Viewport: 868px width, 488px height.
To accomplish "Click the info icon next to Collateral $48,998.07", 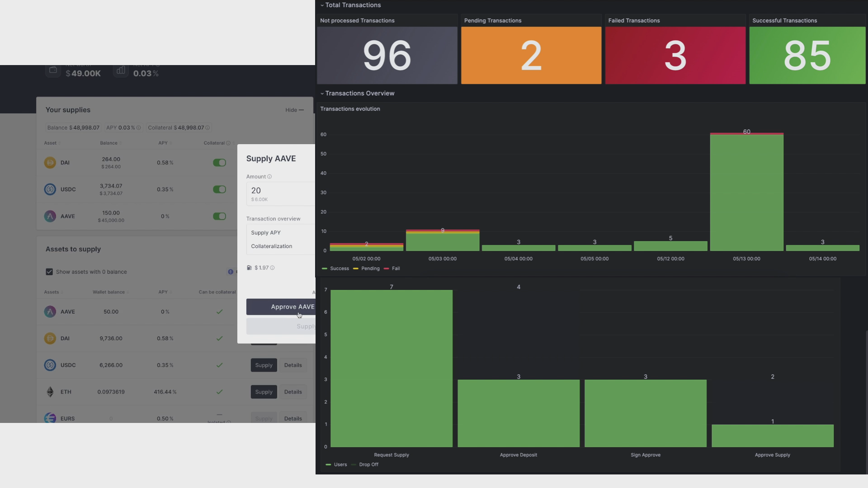I will (208, 128).
